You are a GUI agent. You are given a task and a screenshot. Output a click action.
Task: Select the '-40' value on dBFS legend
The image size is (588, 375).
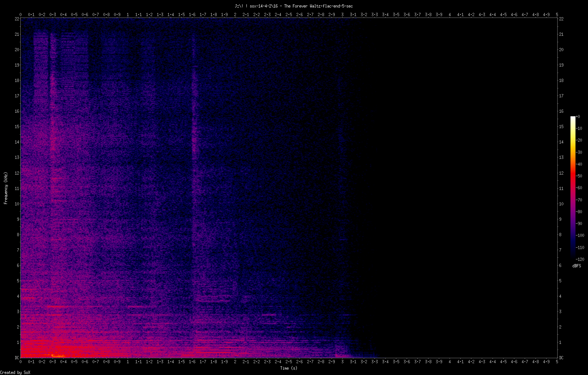[579, 164]
